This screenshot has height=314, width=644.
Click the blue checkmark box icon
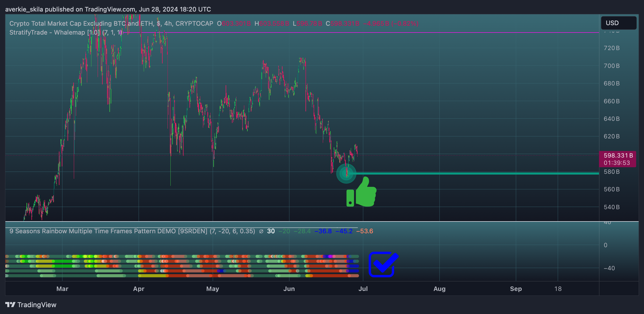point(384,264)
